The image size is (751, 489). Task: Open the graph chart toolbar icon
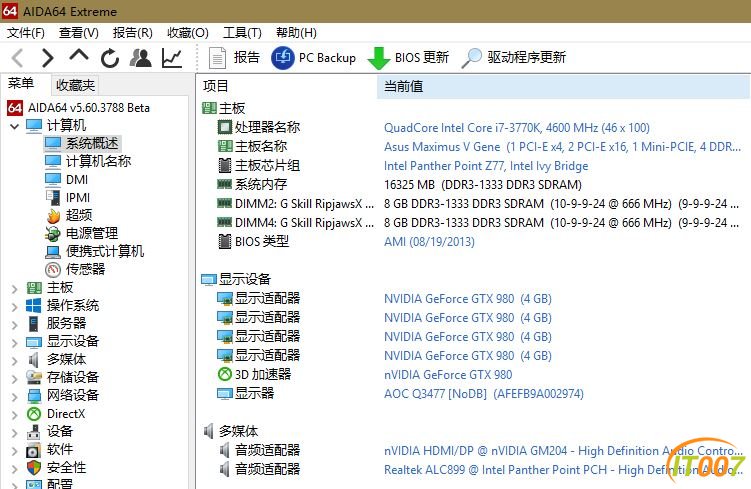172,58
